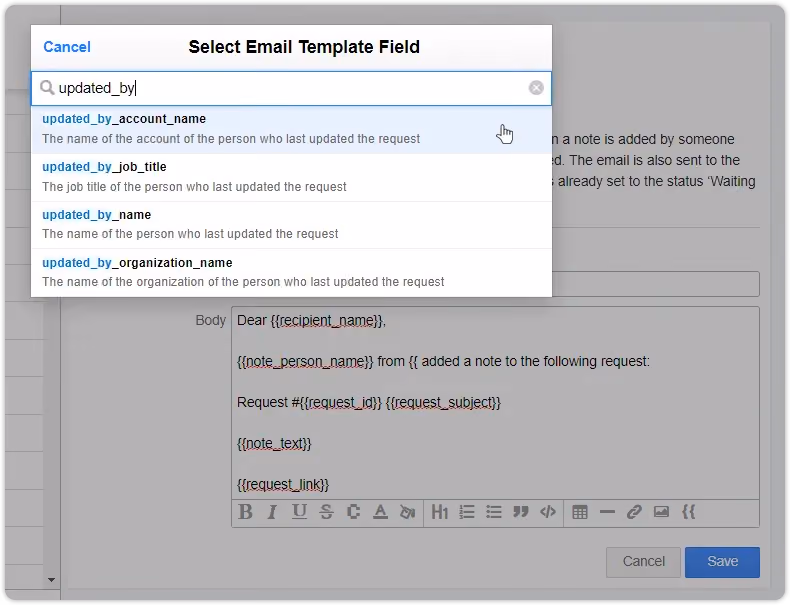Viewport: 790px width, 605px height.
Task: Click inside the email Body text area
Action: (495, 403)
